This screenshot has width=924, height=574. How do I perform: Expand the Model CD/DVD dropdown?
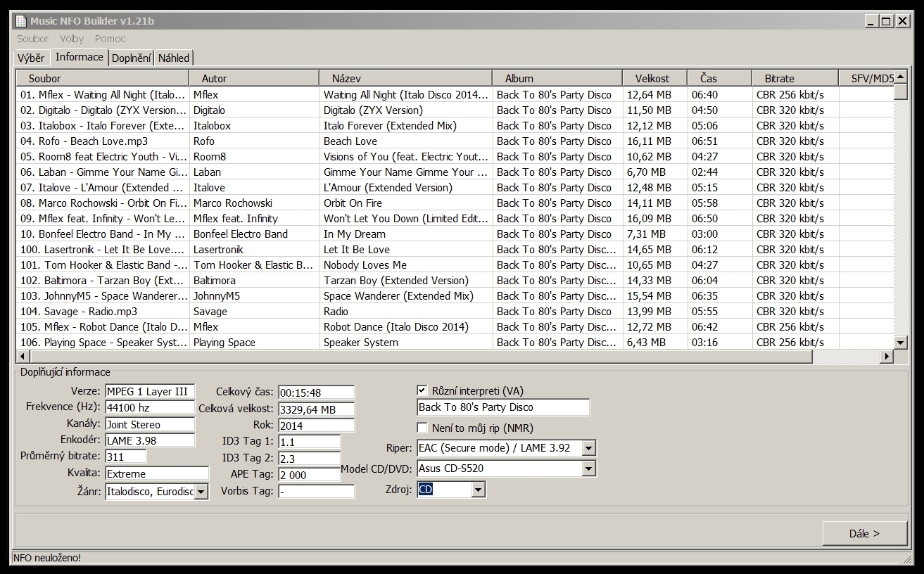[589, 468]
